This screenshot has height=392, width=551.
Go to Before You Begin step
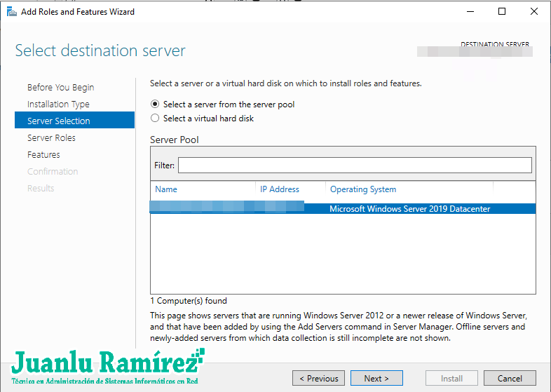click(x=60, y=88)
